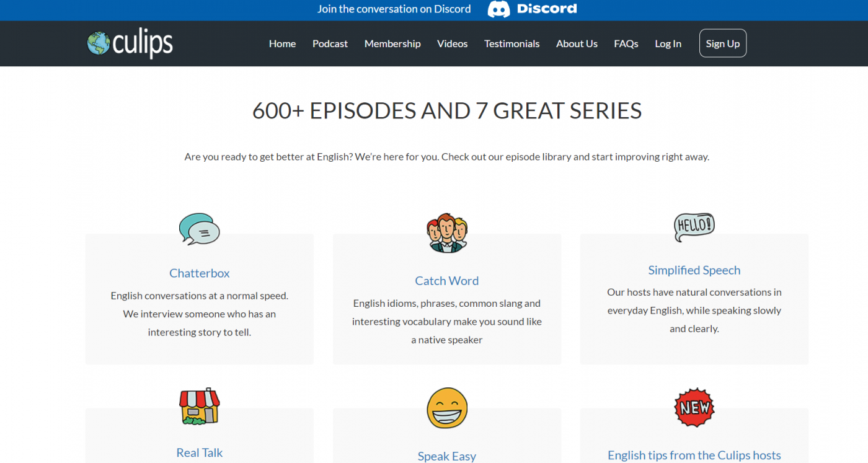868x463 pixels.
Task: Click the Catch Word three people icon
Action: click(447, 233)
